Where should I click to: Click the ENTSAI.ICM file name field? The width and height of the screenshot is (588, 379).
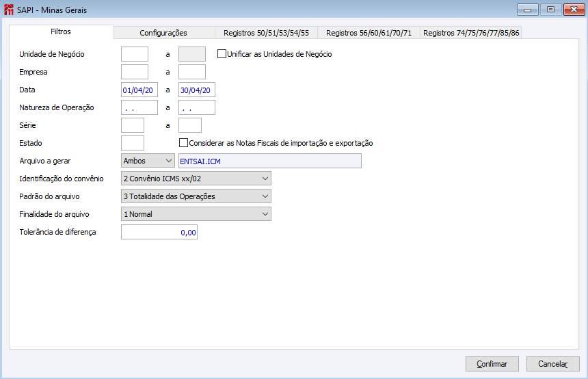coord(270,161)
